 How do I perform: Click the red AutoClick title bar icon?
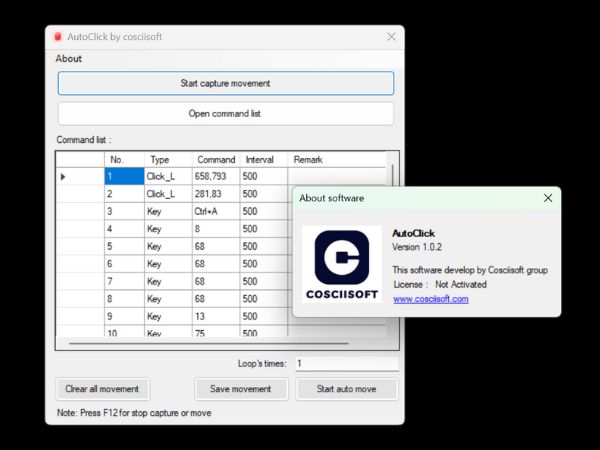click(58, 36)
